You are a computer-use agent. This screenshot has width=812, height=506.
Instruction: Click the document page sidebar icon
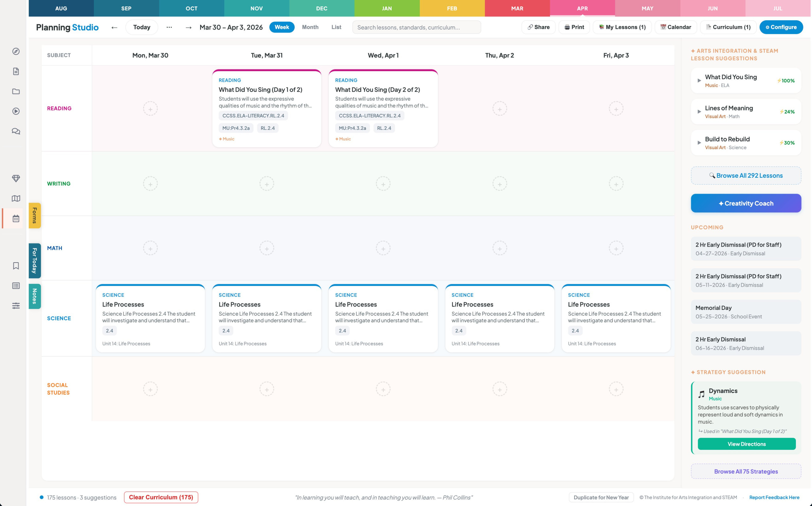coord(16,71)
